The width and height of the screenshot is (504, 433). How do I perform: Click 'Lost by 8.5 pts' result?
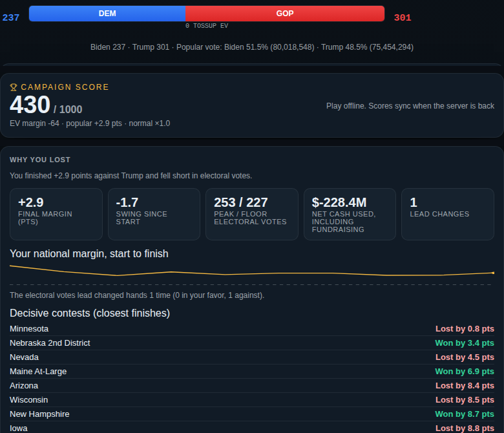[465, 399]
